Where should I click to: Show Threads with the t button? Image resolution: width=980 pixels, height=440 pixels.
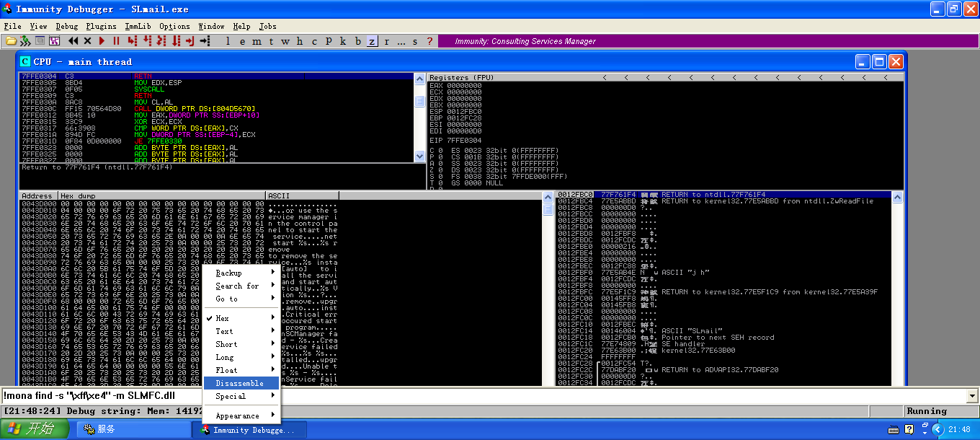coord(271,41)
